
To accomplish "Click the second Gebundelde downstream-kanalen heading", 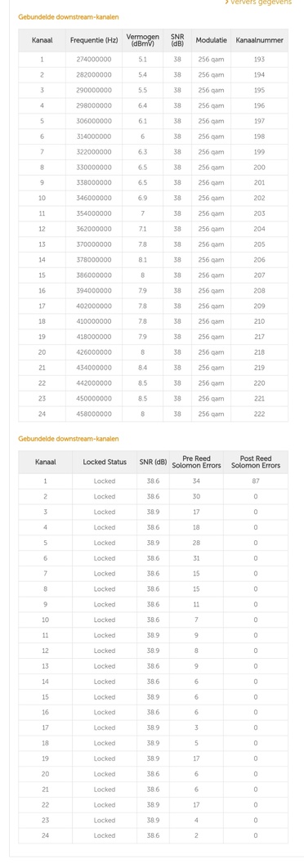I will click(68, 438).
